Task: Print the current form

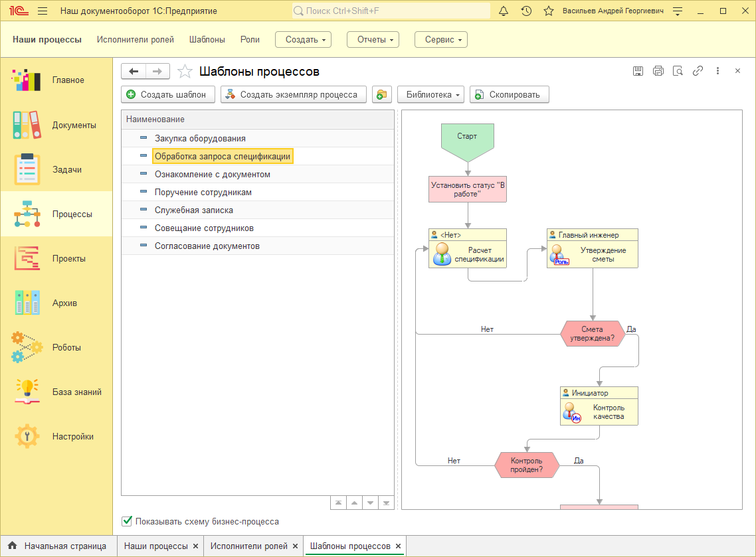Action: [x=658, y=71]
